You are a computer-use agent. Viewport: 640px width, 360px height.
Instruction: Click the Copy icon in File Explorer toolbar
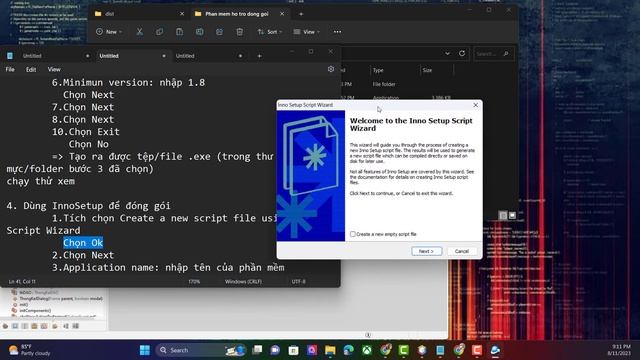(160, 32)
